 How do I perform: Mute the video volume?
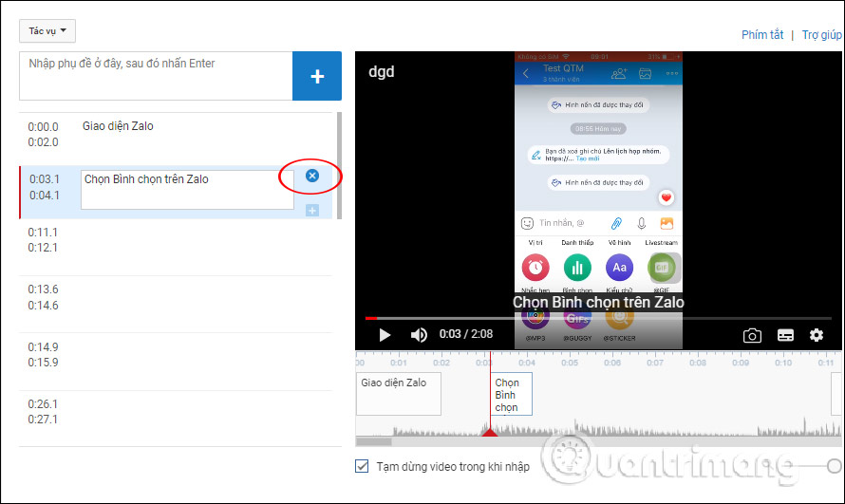point(419,335)
